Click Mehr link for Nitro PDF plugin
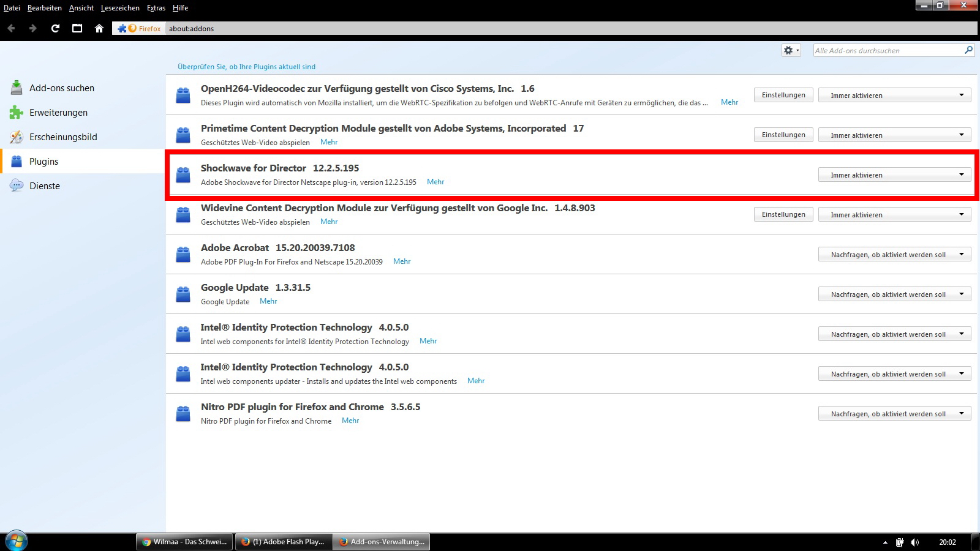980x551 pixels. (x=350, y=421)
